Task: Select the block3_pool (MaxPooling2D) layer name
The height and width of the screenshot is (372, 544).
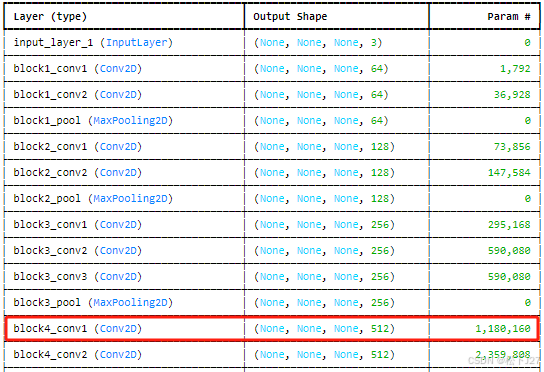Action: tap(93, 303)
